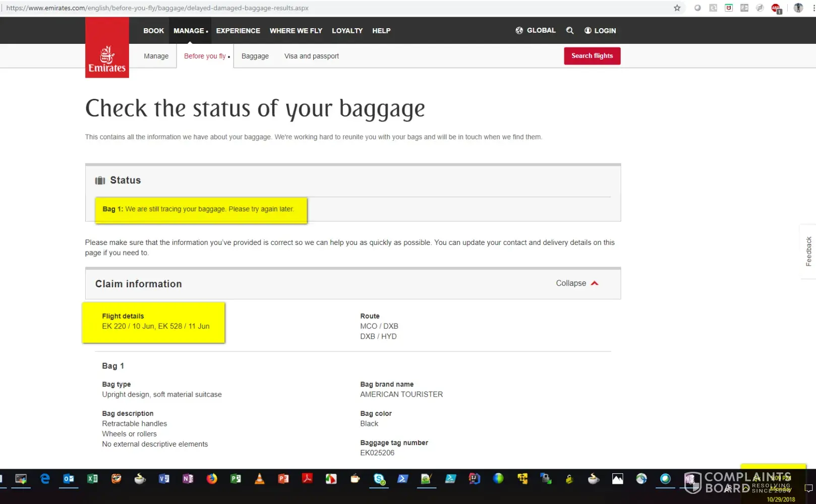The height and width of the screenshot is (504, 816).
Task: Click the No external descriptive elements line
Action: pos(155,444)
